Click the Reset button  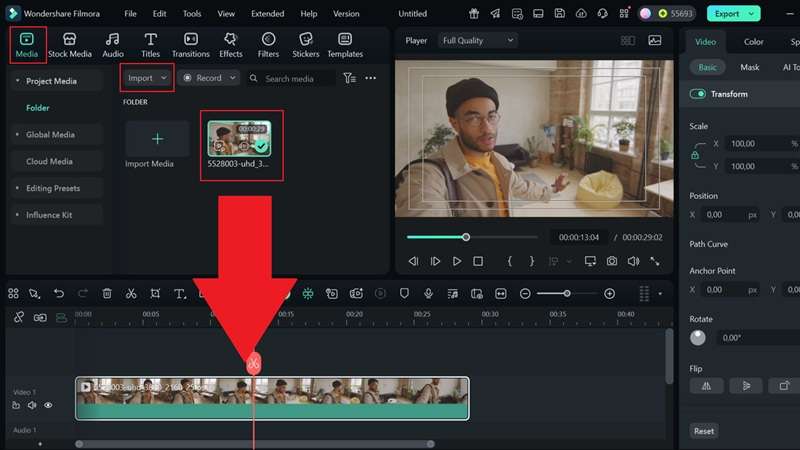point(704,431)
